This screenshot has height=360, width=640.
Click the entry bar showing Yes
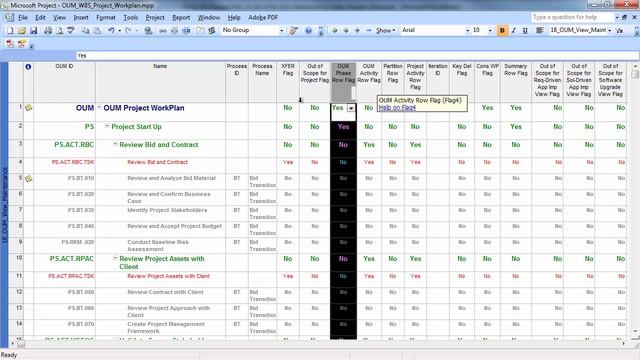pos(357,56)
